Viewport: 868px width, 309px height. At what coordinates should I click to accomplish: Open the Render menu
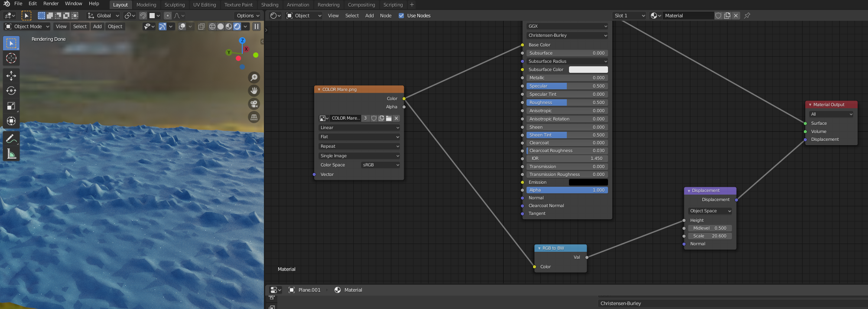tap(51, 3)
